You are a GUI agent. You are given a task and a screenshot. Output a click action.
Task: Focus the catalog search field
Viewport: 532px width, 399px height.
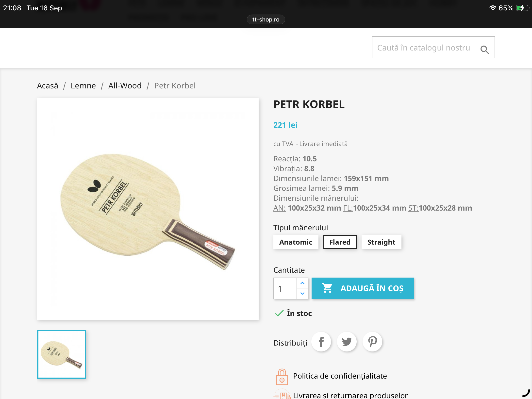[x=424, y=48]
